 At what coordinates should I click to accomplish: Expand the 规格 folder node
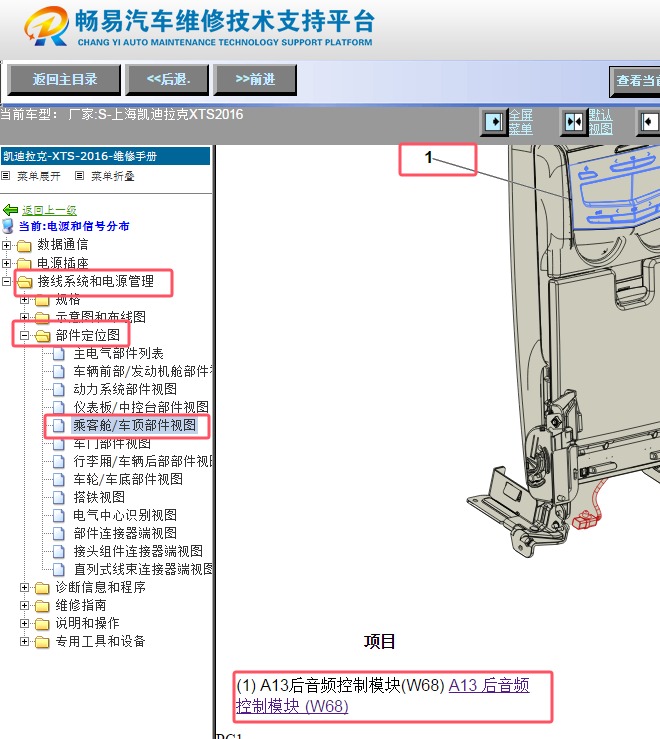[x=24, y=299]
